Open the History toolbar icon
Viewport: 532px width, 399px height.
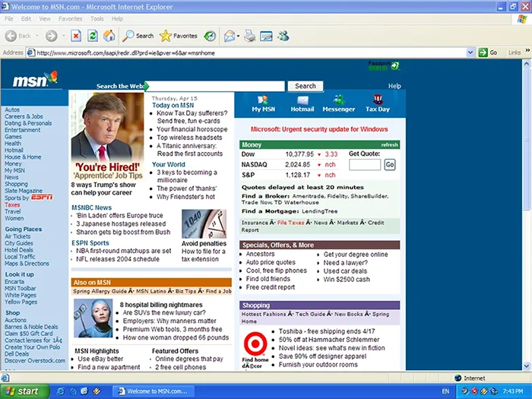[210, 36]
